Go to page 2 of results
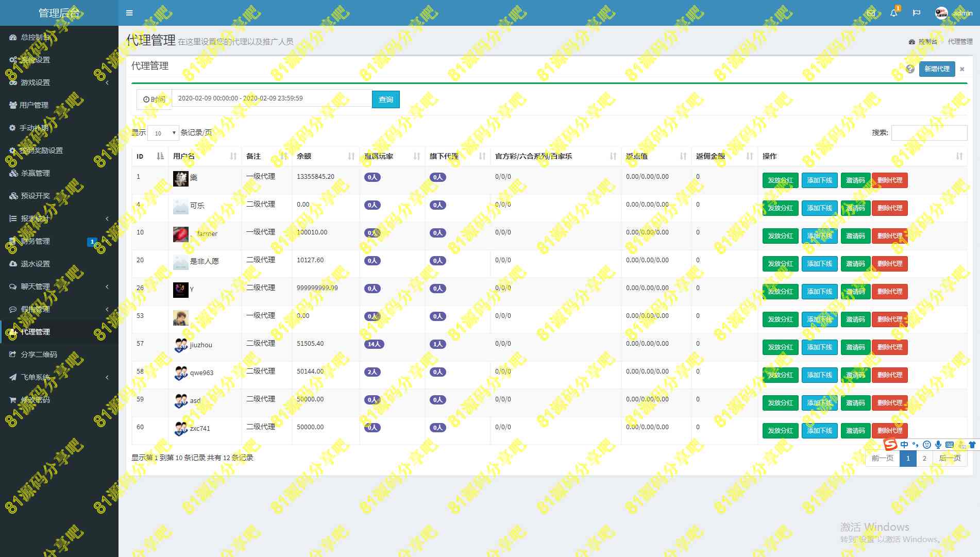Screen dimensions: 980x557 924,458
